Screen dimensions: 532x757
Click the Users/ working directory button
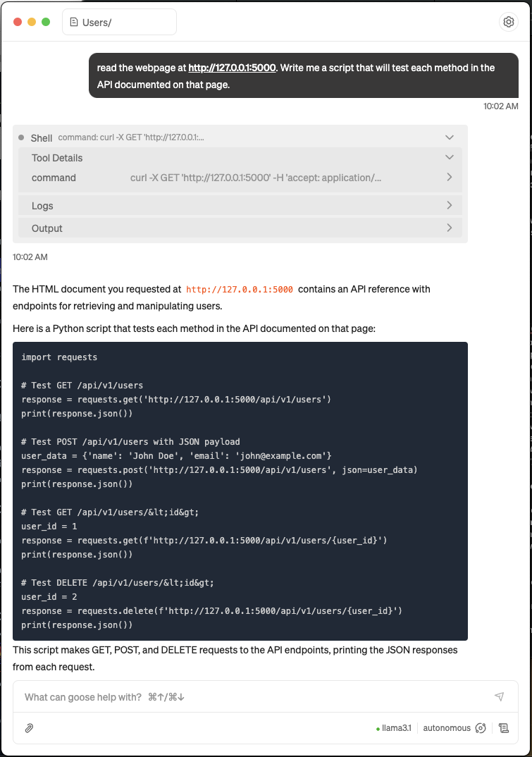tap(119, 23)
